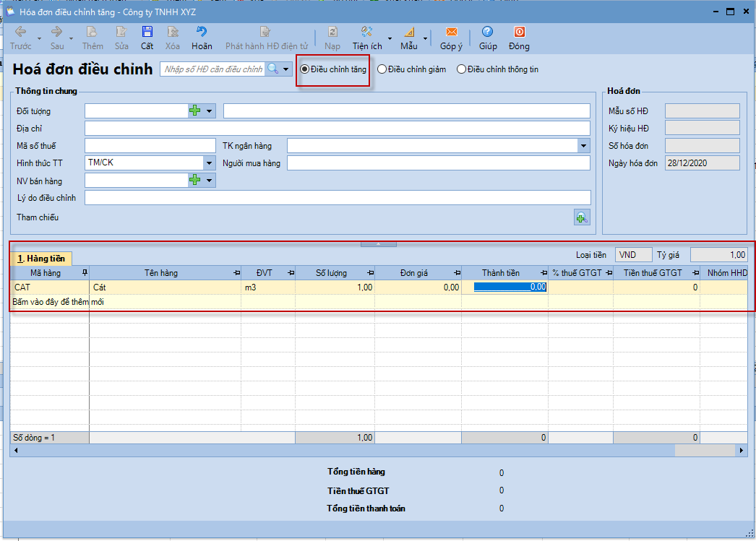The width and height of the screenshot is (756, 541).
Task: Go to next record with Sau
Action: 57,38
